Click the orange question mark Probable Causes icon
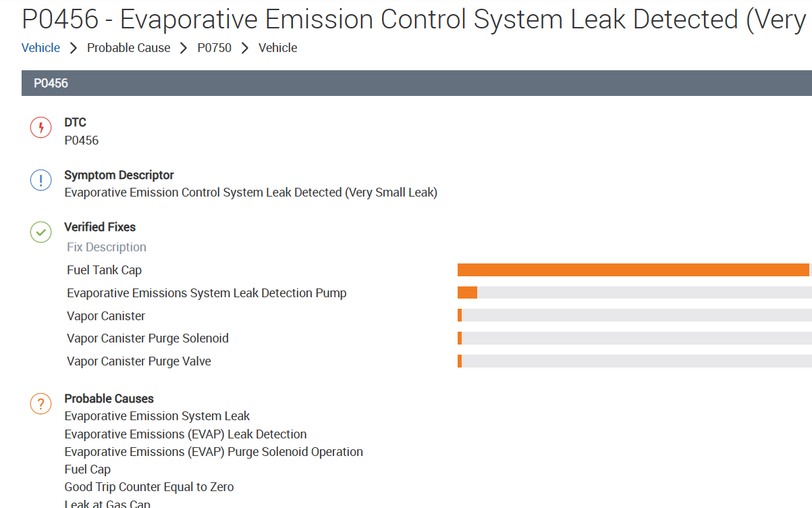 (x=40, y=404)
